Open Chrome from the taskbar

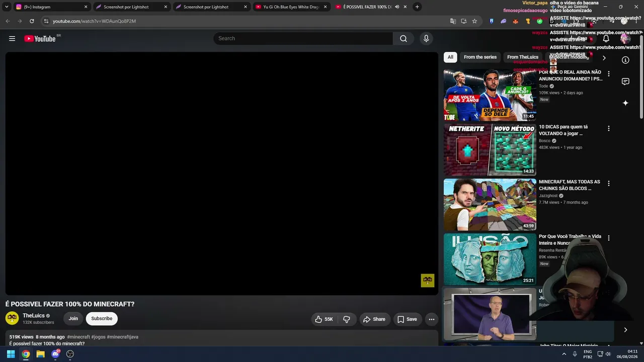tap(26, 354)
